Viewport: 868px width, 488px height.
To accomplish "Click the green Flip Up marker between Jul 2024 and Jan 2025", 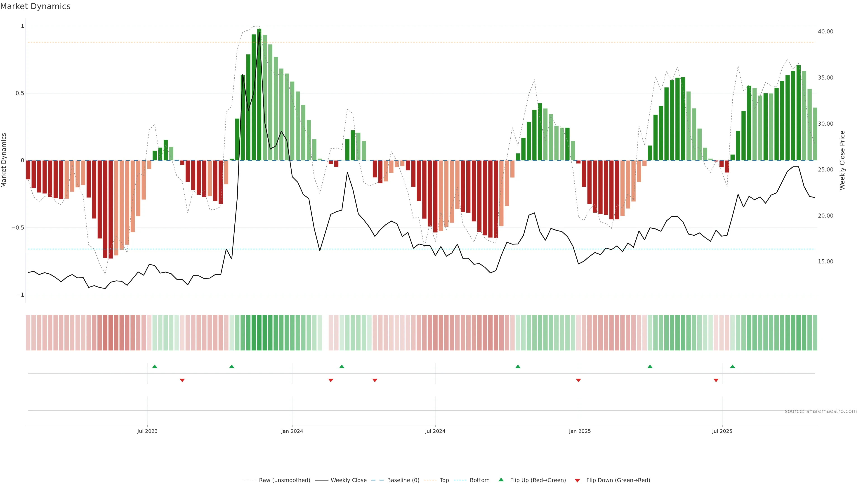I will pyautogui.click(x=518, y=366).
